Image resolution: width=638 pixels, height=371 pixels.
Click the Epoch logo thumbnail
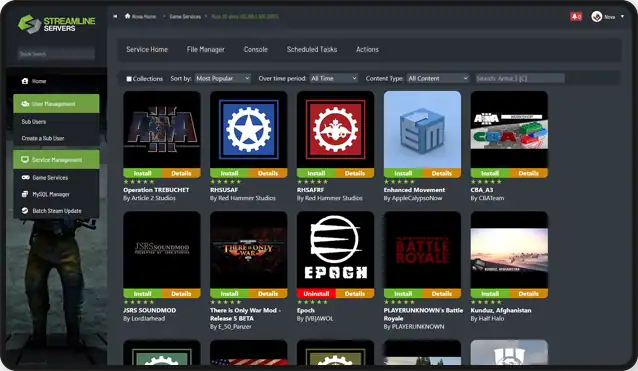[336, 250]
